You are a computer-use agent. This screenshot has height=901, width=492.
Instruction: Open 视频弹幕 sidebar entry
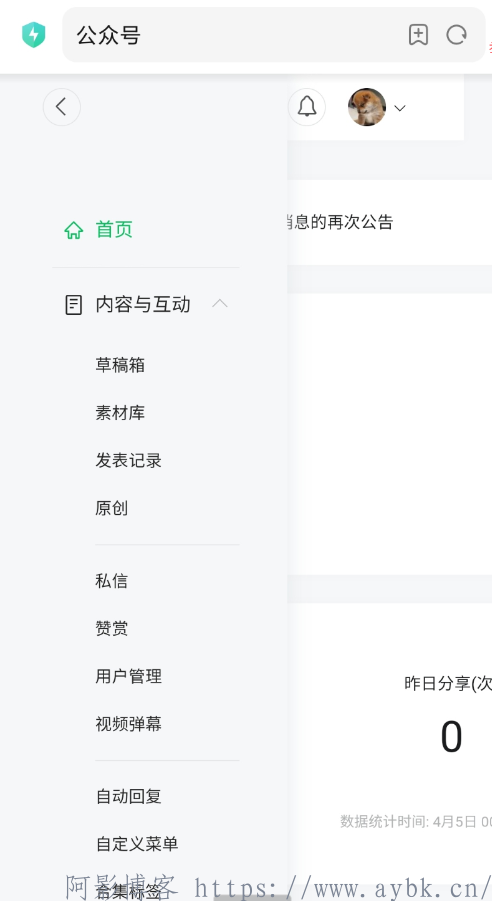pyautogui.click(x=128, y=723)
